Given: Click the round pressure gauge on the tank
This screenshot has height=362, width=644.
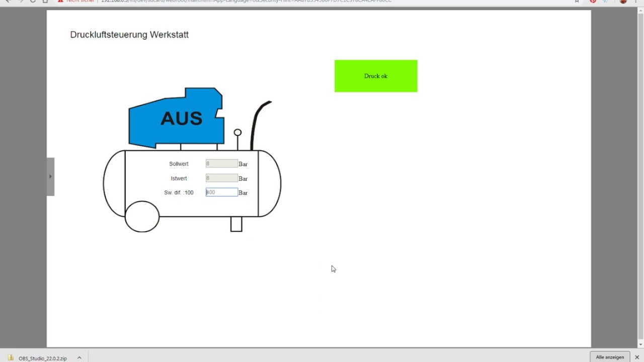Looking at the screenshot, I should tap(237, 133).
